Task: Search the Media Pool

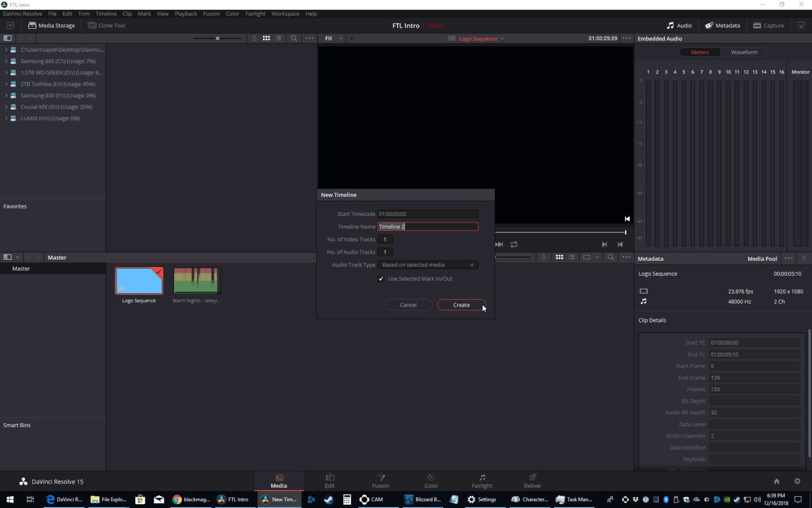Action: coord(610,257)
